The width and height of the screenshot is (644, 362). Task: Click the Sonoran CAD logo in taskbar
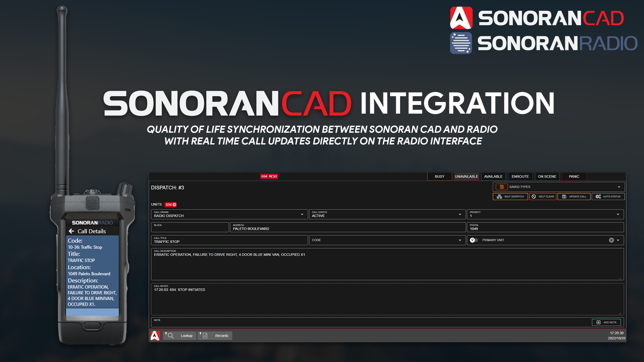click(x=155, y=336)
